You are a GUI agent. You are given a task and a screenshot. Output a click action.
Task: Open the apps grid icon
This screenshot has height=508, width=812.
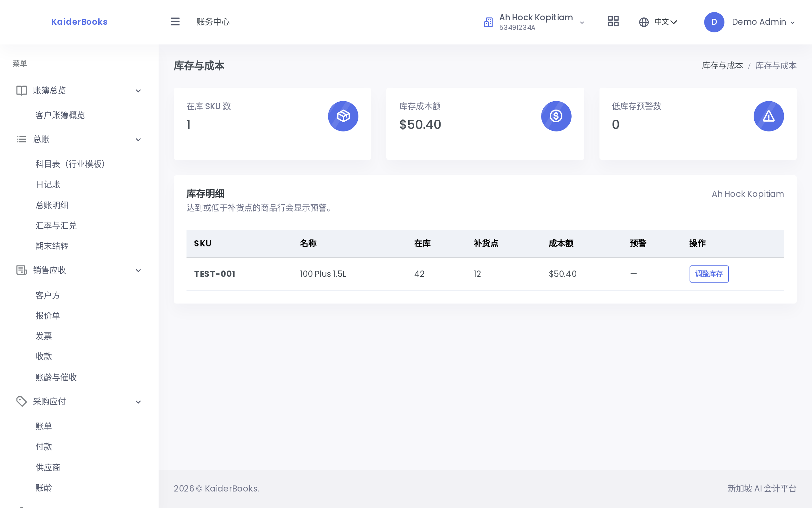click(x=613, y=22)
